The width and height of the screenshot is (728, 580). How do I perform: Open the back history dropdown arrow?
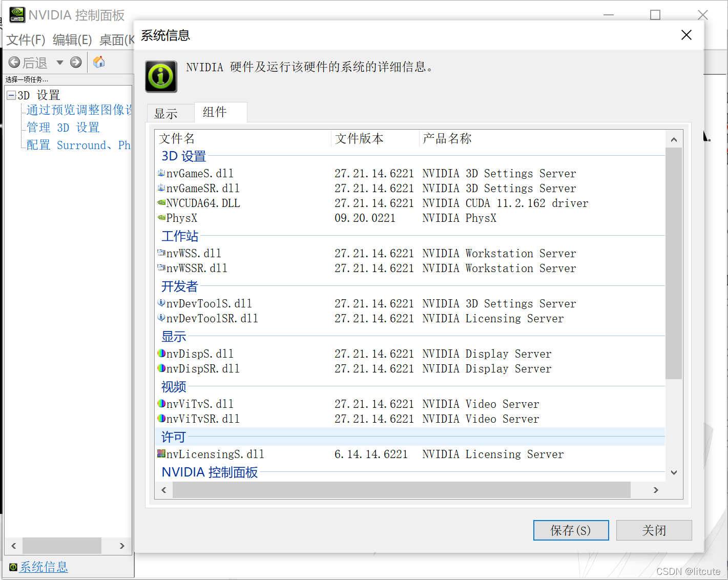[x=59, y=63]
